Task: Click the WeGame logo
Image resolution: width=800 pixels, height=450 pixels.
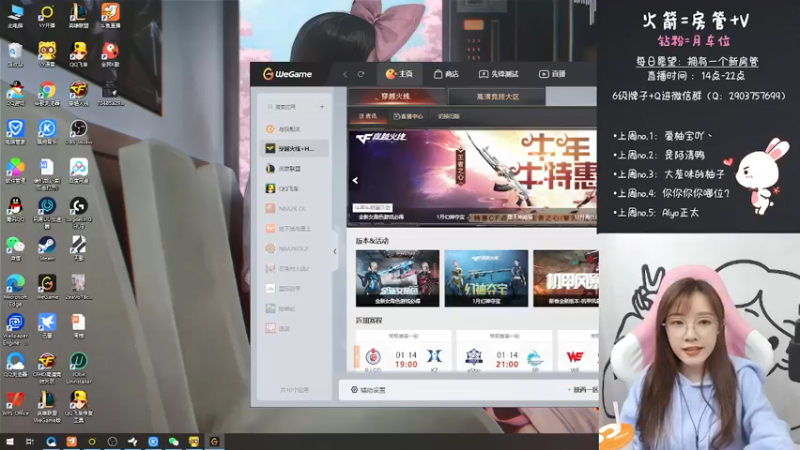Action: 287,74
